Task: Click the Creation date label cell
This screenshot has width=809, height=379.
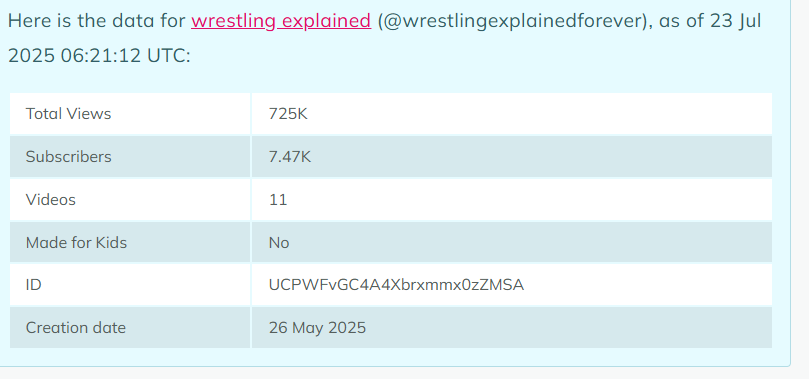Action: pos(130,327)
